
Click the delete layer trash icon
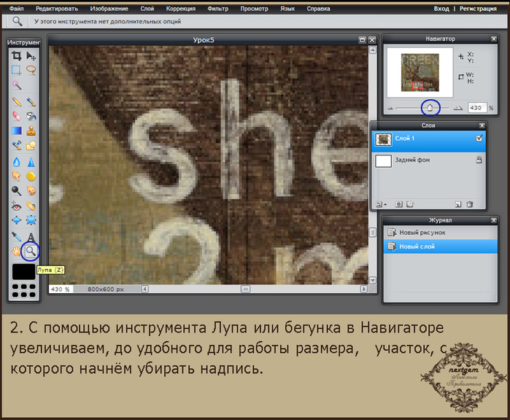pos(470,204)
